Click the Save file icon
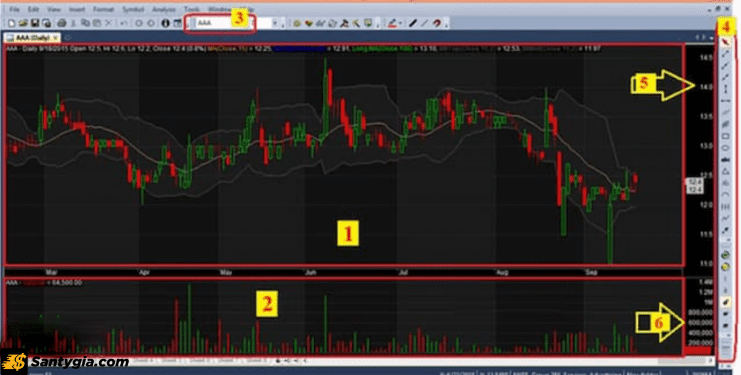This screenshot has height=375, width=741. click(35, 23)
